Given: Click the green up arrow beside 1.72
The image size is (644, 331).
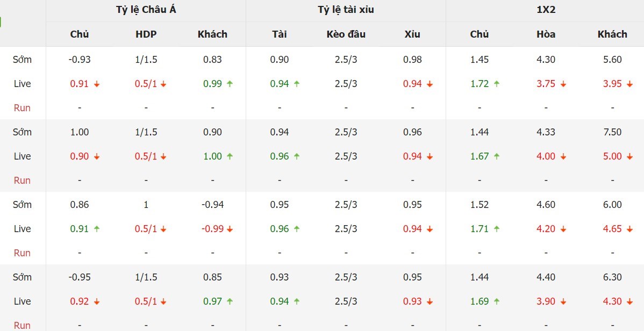Looking at the screenshot, I should click(497, 84).
